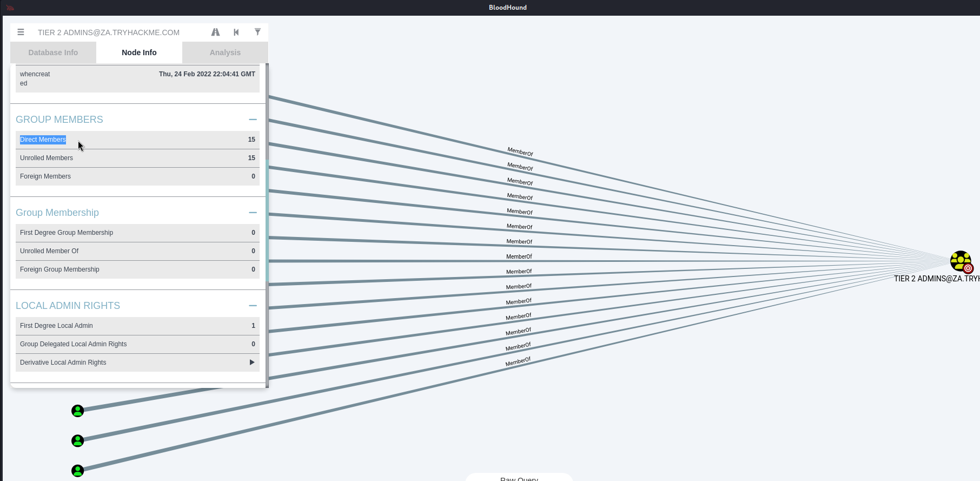Viewport: 980px width, 481px height.
Task: Collapse the GROUP MEMBERS section
Action: click(253, 120)
